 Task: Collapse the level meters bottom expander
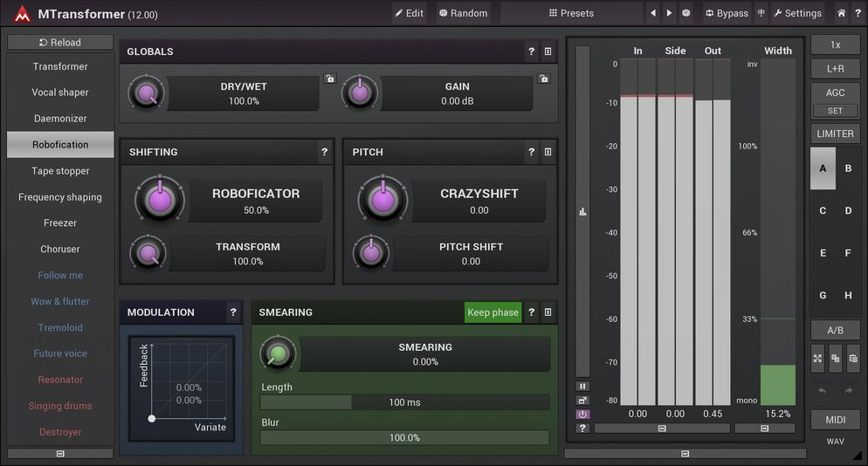662,428
